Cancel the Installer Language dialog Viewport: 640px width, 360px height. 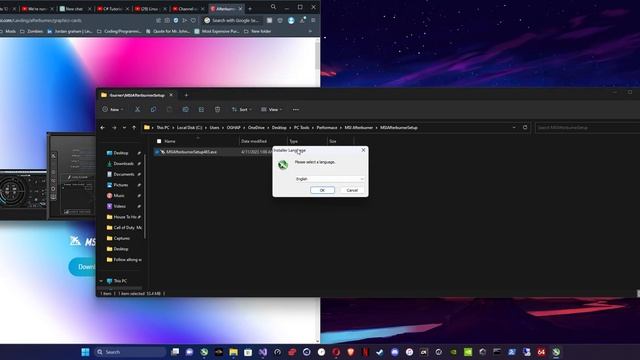pos(352,190)
